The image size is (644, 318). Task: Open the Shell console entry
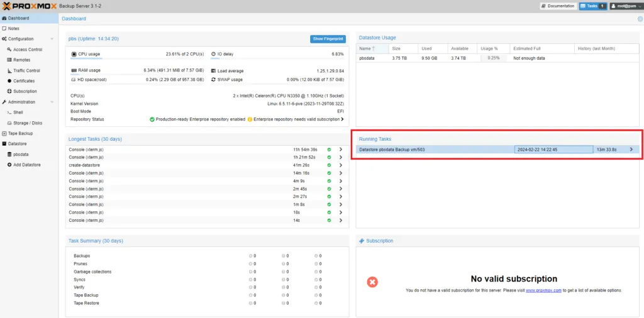click(18, 112)
